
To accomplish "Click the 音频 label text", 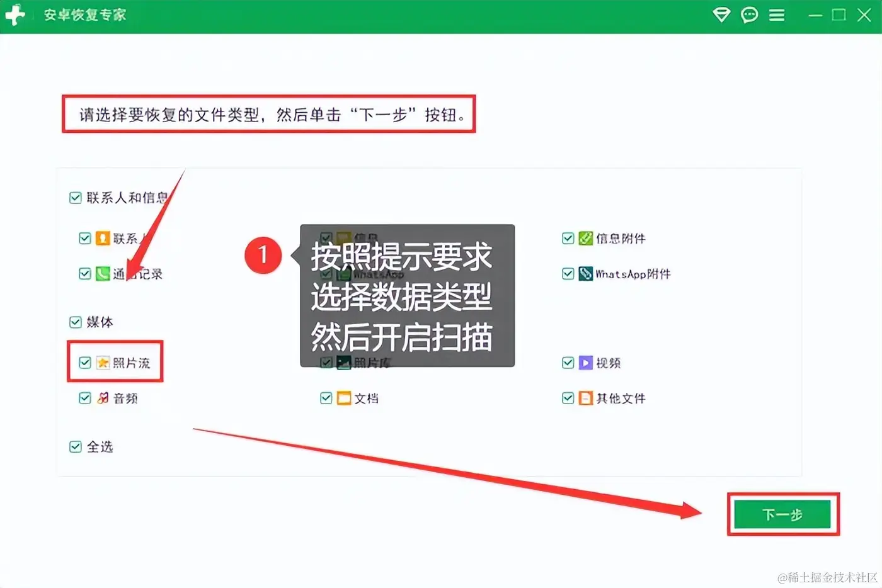I will pos(125,398).
